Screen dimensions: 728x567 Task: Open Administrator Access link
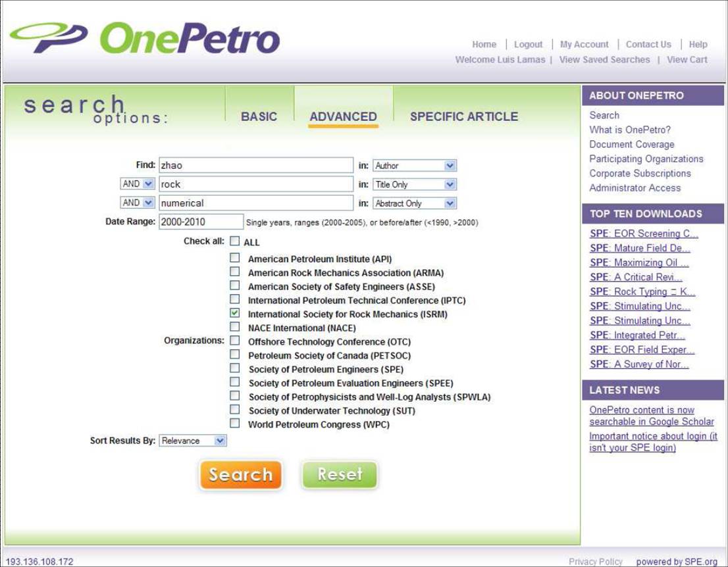tap(635, 188)
